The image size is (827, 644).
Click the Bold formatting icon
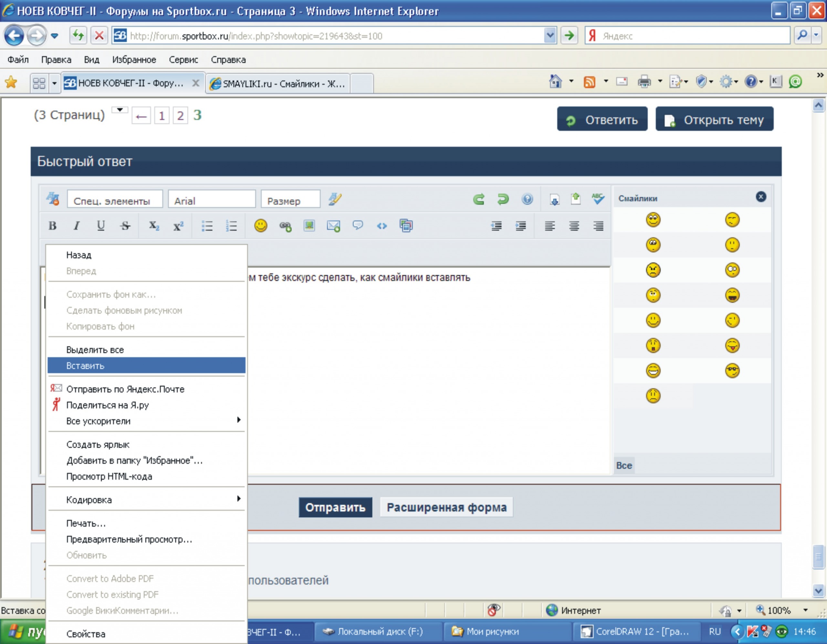pos(53,226)
